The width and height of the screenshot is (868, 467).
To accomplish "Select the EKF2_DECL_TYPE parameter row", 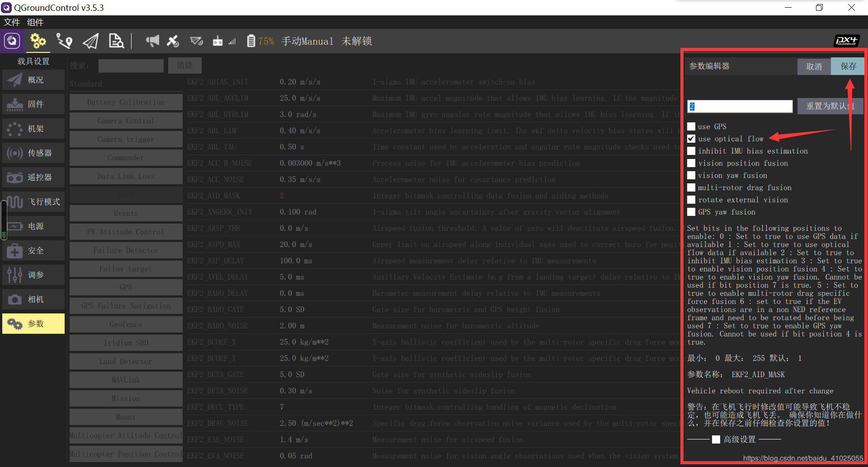I will pyautogui.click(x=433, y=407).
